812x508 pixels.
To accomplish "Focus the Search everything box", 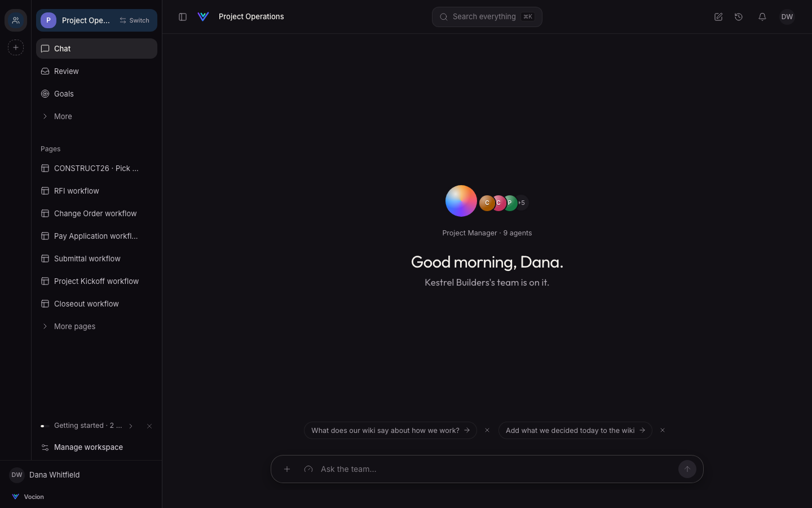I will (487, 17).
